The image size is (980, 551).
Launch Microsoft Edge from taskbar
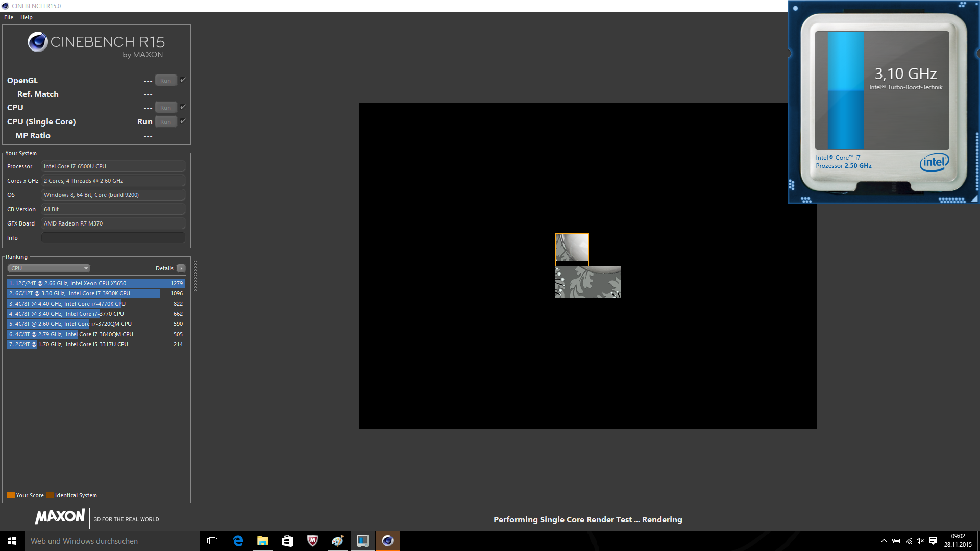point(238,541)
